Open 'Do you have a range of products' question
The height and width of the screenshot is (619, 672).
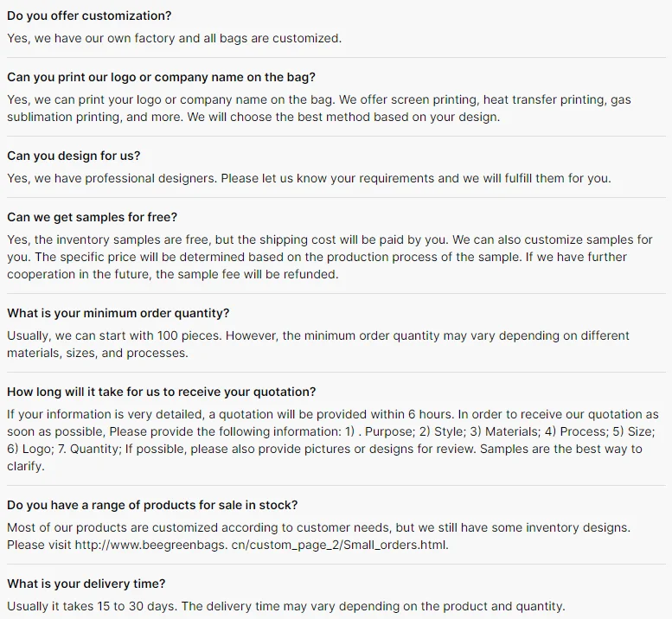[x=152, y=505]
